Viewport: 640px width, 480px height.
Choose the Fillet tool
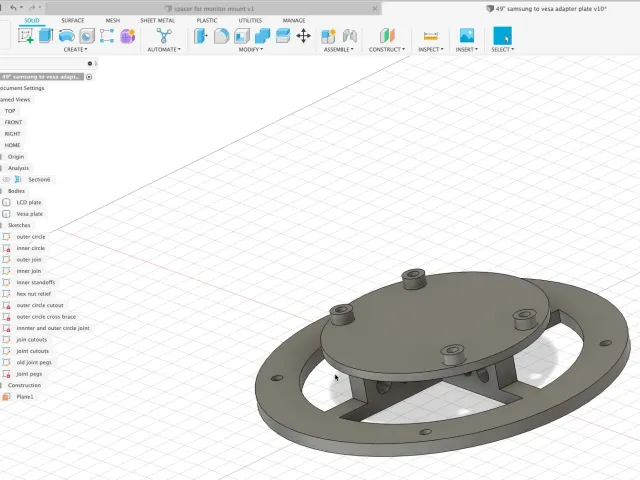point(221,36)
